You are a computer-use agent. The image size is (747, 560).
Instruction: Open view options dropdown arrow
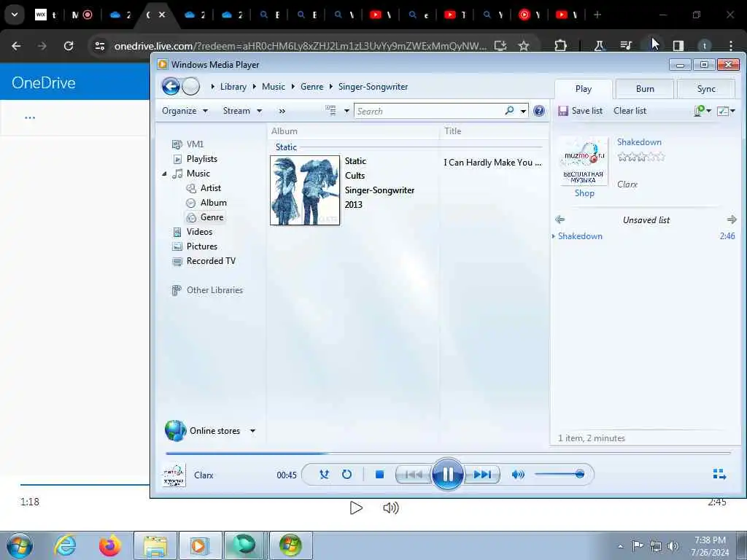click(347, 111)
